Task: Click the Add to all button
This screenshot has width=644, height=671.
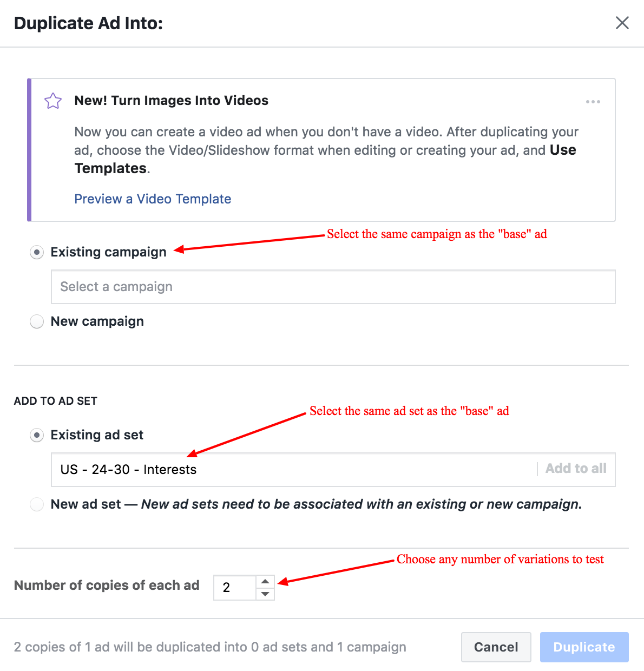Action: click(x=576, y=469)
